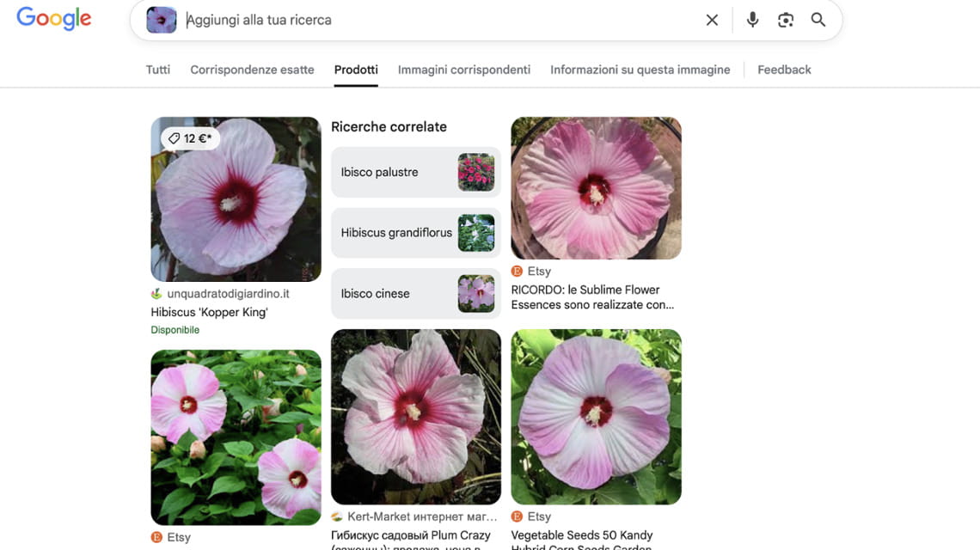Search for Ibisco palustre
The image size is (980, 550).
tap(415, 172)
